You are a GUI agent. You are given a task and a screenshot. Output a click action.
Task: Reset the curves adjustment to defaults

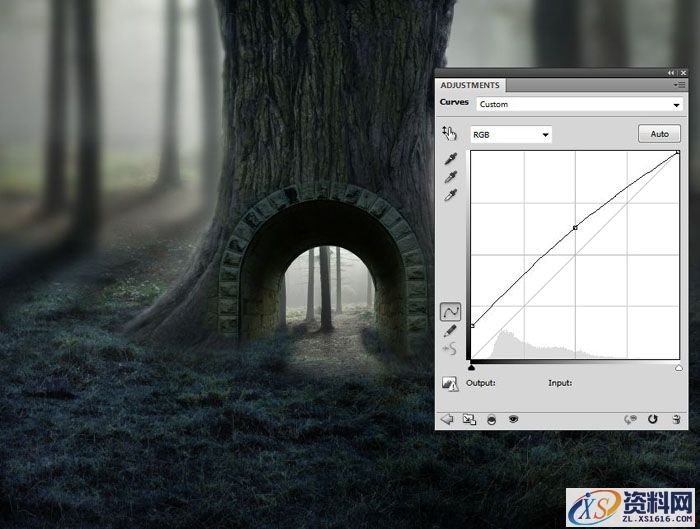point(653,420)
